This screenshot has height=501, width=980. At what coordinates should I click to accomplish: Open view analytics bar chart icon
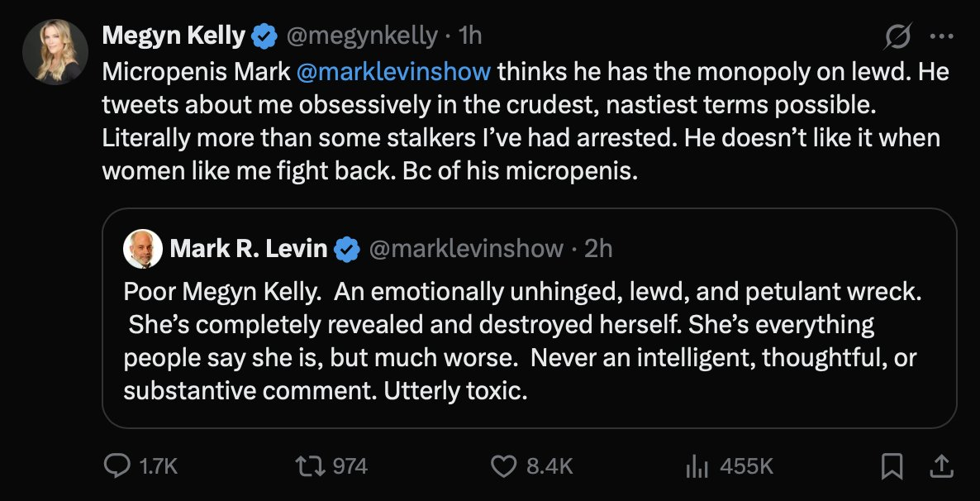click(x=698, y=467)
